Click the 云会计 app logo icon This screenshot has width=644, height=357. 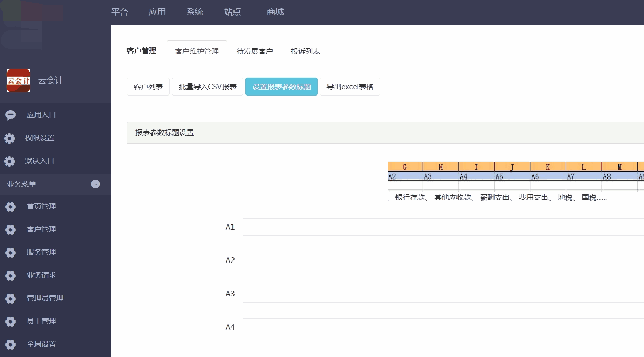pyautogui.click(x=18, y=79)
